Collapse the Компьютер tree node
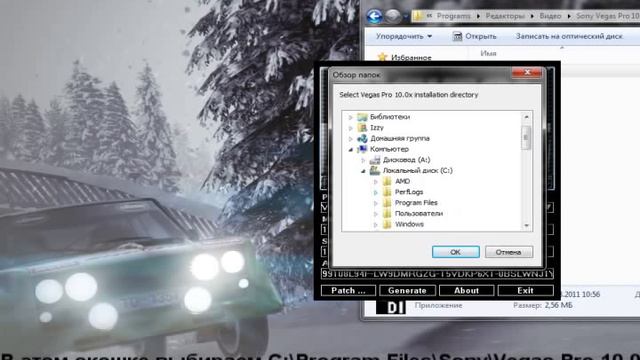This screenshot has height=360, width=640. point(350,149)
